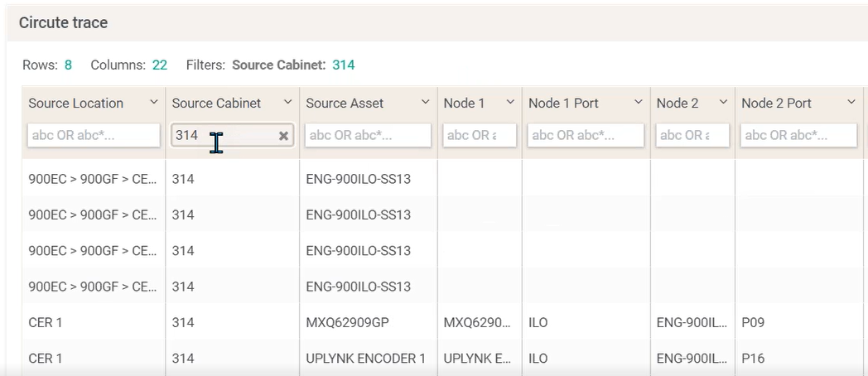Open the Source Asset column dropdown arrow

click(425, 103)
